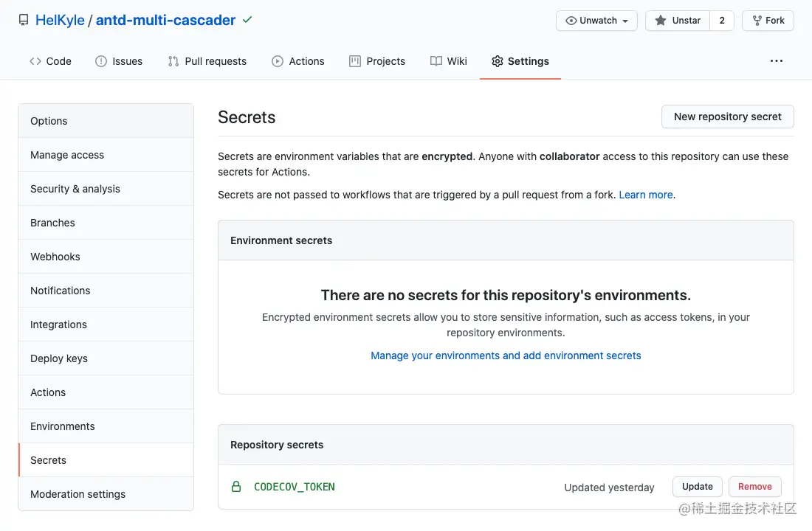Open Moderation settings in the sidebar

(106, 493)
